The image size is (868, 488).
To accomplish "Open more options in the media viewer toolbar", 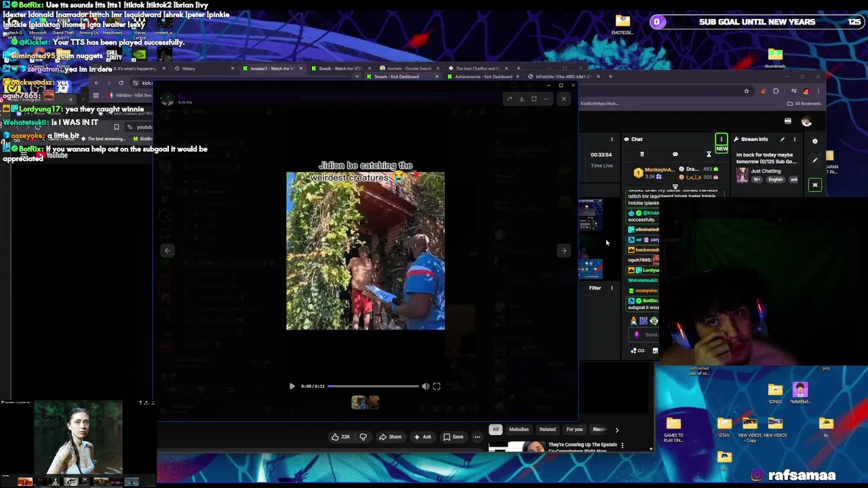I will [546, 99].
